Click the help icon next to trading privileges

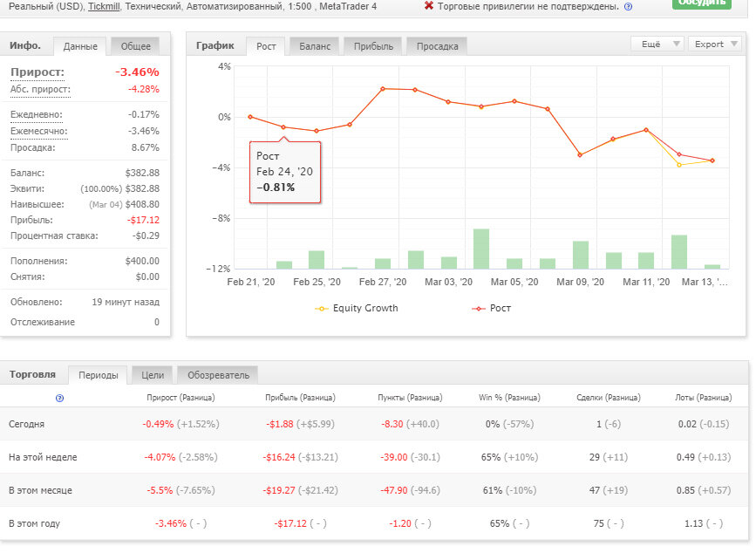tap(628, 7)
